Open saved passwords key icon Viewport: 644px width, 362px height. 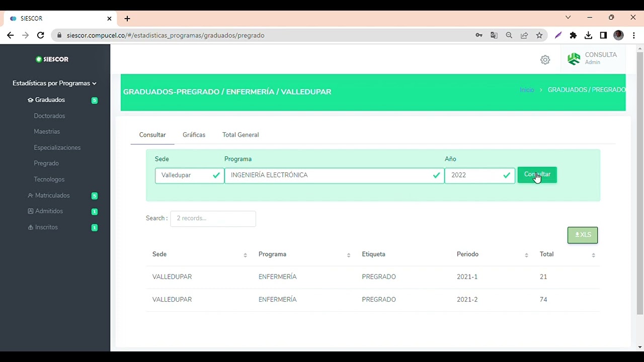tap(479, 35)
